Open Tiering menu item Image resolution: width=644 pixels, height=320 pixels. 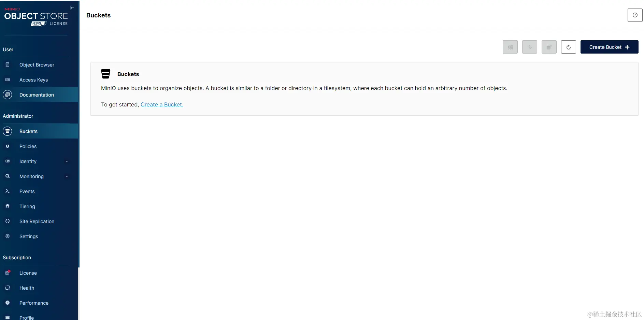pos(39,206)
